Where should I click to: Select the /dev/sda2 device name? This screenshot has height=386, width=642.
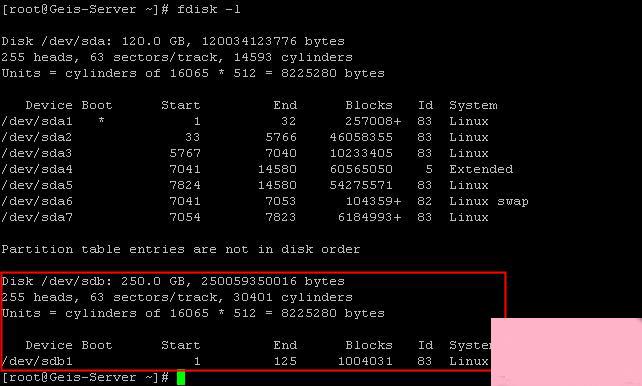tap(37, 137)
